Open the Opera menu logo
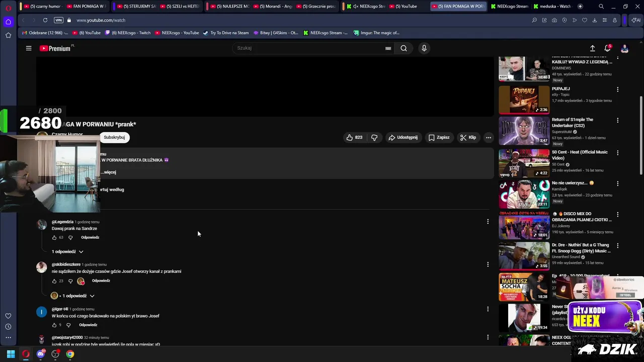This screenshot has width=644, height=362. click(8, 8)
